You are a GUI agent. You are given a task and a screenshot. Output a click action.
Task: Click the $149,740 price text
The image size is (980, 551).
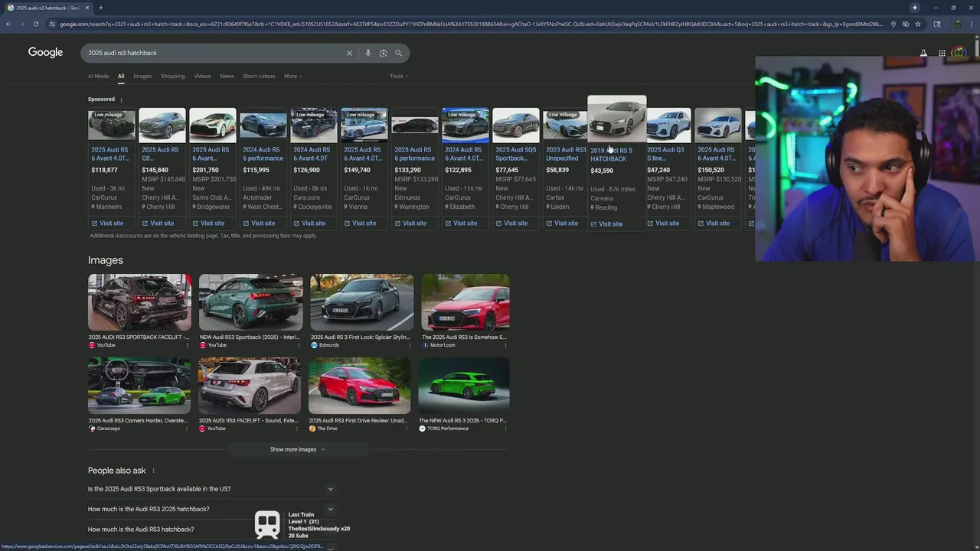357,170
